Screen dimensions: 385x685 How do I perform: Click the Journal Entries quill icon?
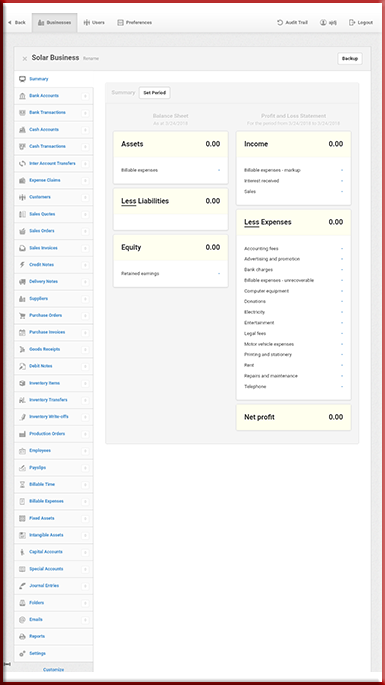pyautogui.click(x=22, y=586)
